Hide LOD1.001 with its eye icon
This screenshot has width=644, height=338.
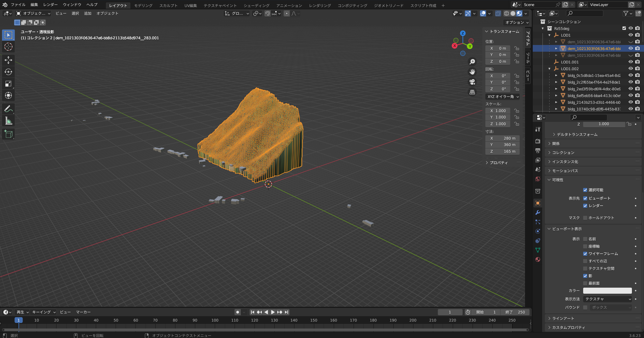[x=631, y=62]
